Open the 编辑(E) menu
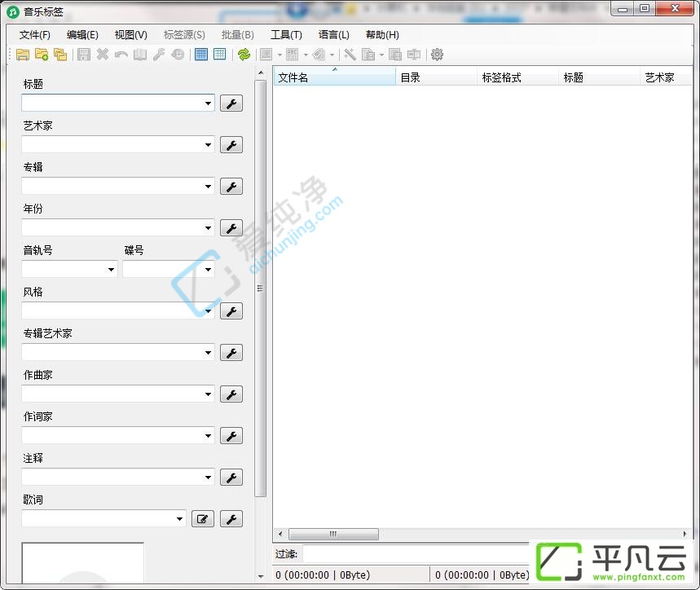Viewport: 700px width, 590px height. (x=82, y=35)
